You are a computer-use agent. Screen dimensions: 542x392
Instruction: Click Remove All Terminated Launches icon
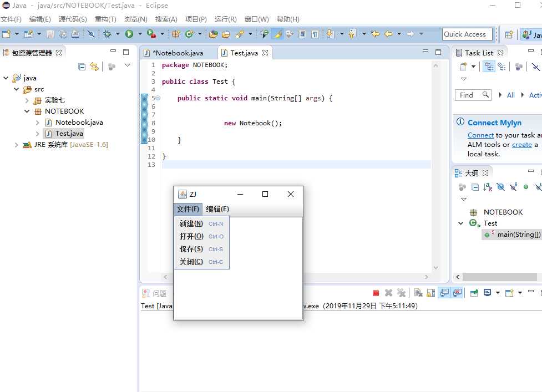pos(401,293)
